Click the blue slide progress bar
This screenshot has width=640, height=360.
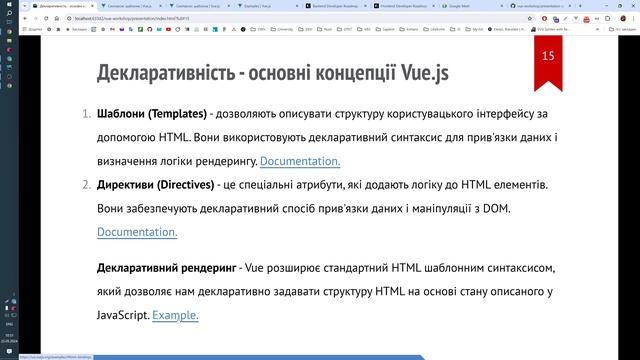(x=259, y=358)
